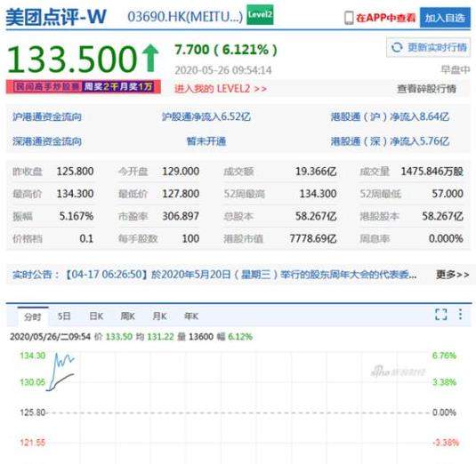Expand announcements with 更多>>
The width and height of the screenshot is (476, 464).
[452, 275]
